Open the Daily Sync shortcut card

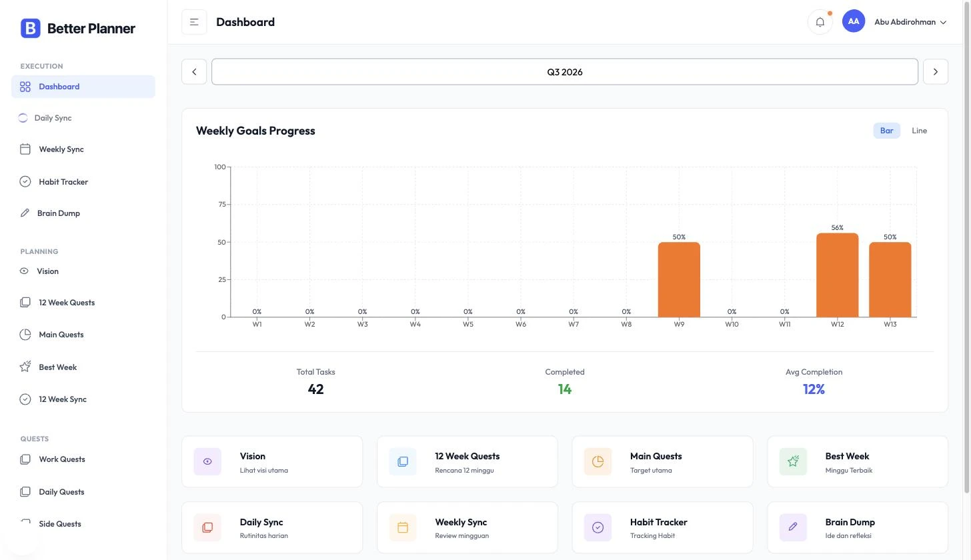click(x=272, y=527)
